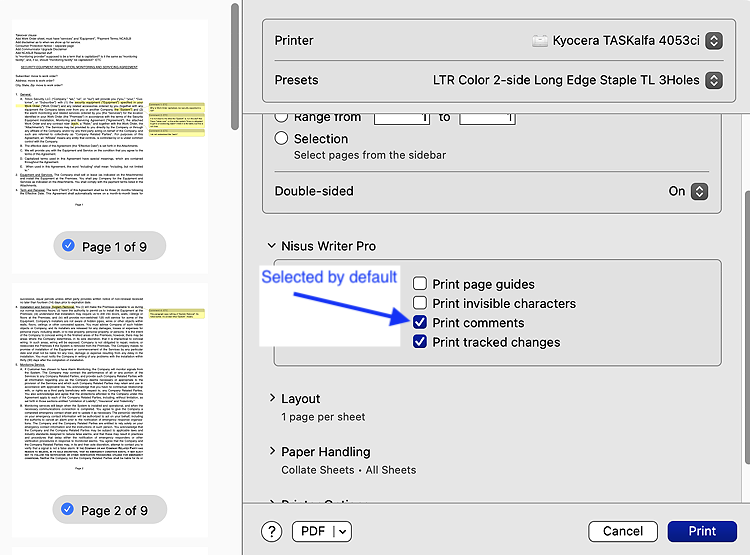750x555 pixels.
Task: Uncheck Print comments option
Action: click(x=419, y=322)
